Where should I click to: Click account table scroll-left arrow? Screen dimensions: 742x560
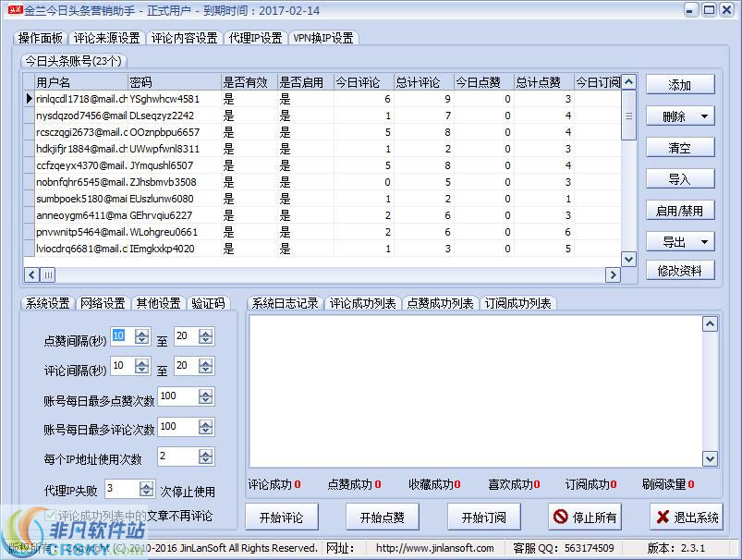31,274
